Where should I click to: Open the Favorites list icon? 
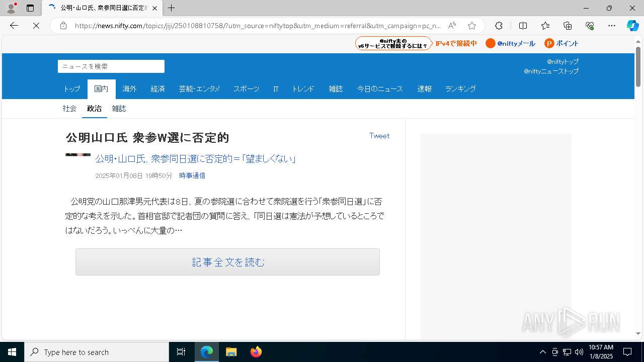tap(545, 26)
